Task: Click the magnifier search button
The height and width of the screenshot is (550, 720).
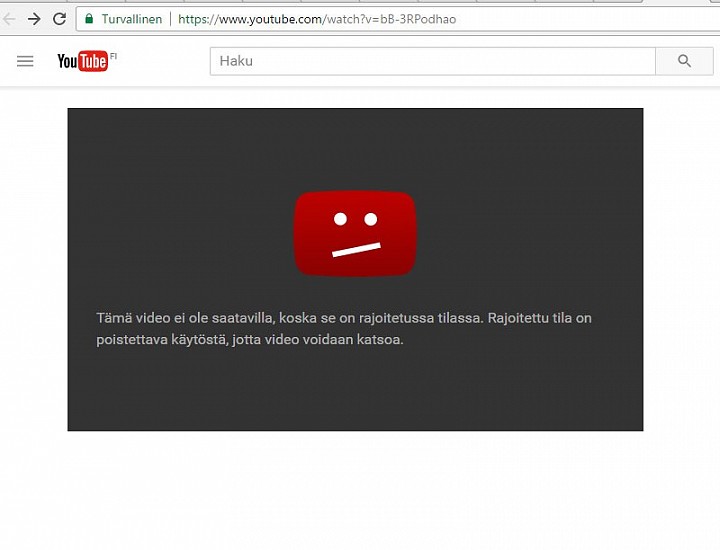Action: click(684, 61)
